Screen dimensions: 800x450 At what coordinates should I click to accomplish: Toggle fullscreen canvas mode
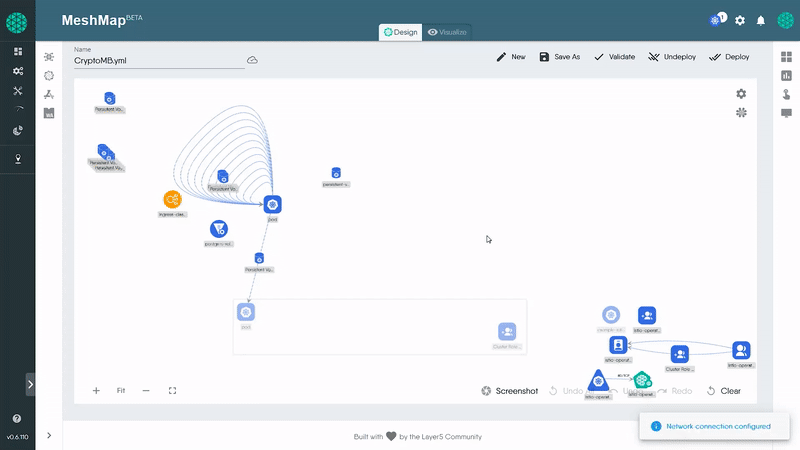[172, 391]
